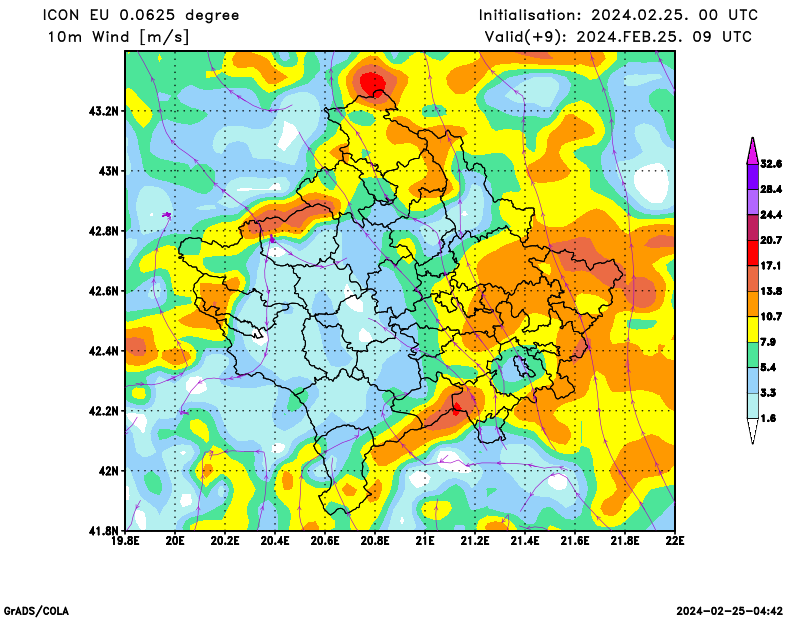Click the 2024-02-25-04:42 timestamp
The image size is (800, 618).
(x=730, y=611)
